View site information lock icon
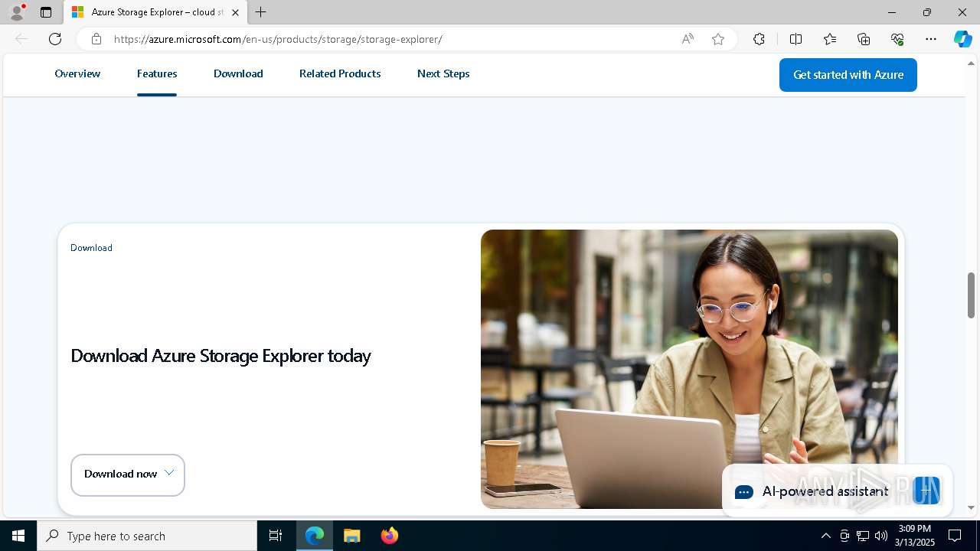 click(x=96, y=39)
